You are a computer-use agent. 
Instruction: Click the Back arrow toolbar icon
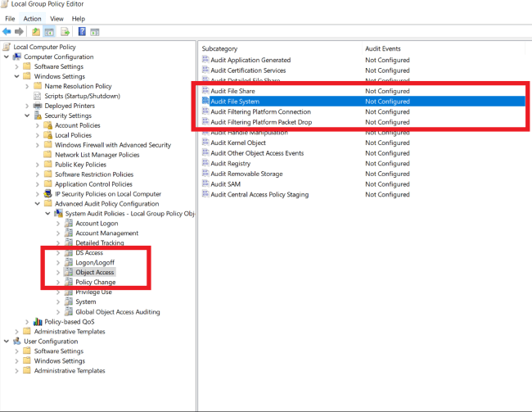point(7,32)
